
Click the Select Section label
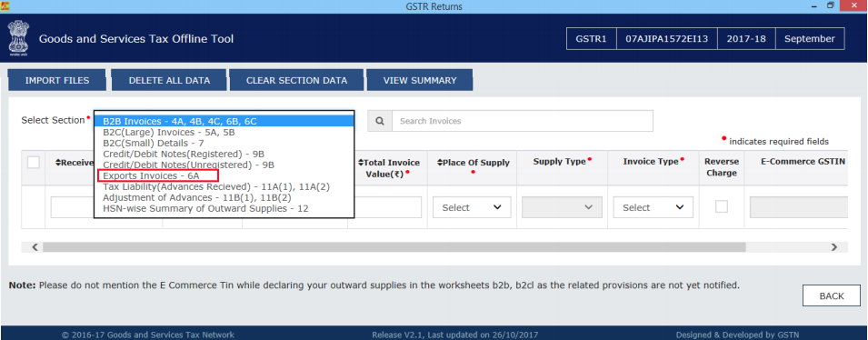(x=53, y=120)
